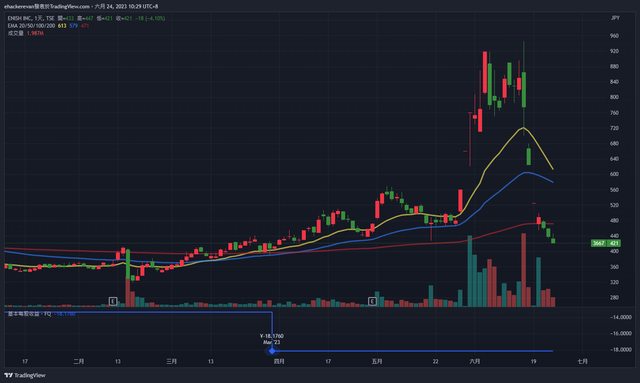Click the Y-18.1760 Mar '23 tooltip
The image size is (640, 383).
click(271, 339)
